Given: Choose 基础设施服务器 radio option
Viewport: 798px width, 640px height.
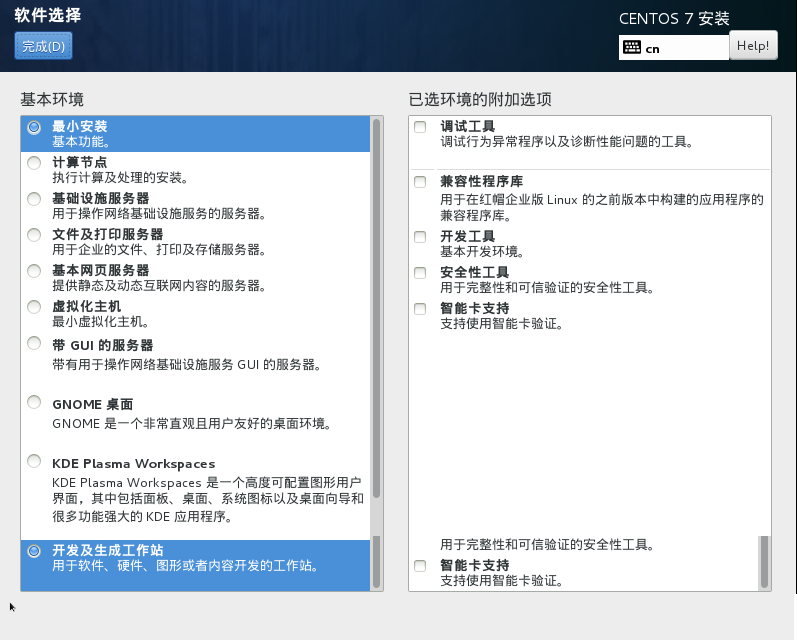Looking at the screenshot, I should (34, 199).
